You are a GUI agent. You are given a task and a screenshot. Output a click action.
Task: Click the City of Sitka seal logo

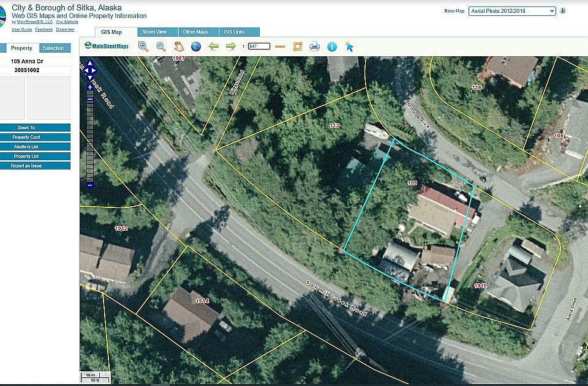point(2,17)
